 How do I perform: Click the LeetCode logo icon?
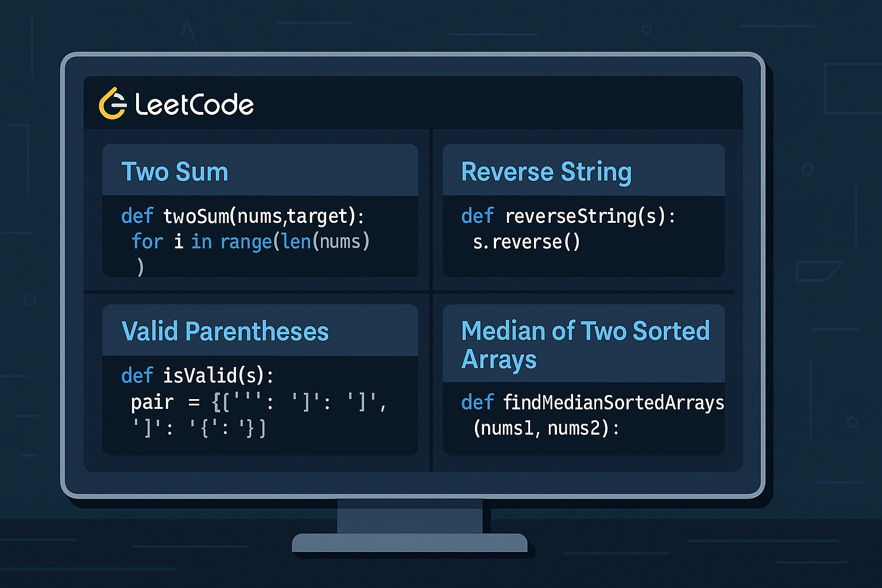pyautogui.click(x=112, y=104)
